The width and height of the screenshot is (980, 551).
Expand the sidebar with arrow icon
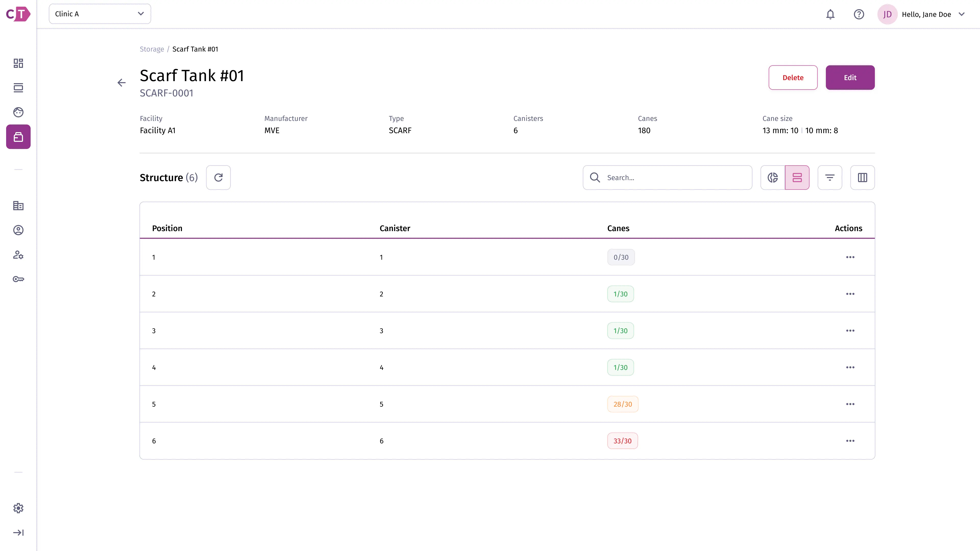pos(18,532)
